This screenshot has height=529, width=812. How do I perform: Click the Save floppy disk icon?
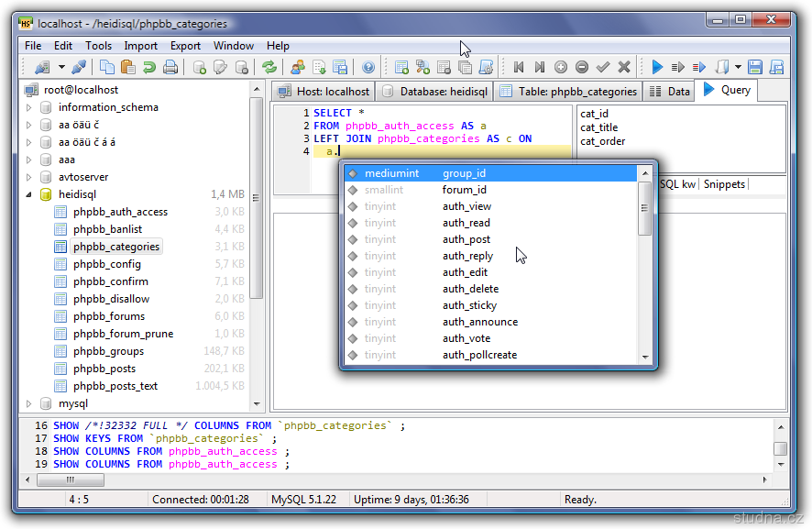755,67
